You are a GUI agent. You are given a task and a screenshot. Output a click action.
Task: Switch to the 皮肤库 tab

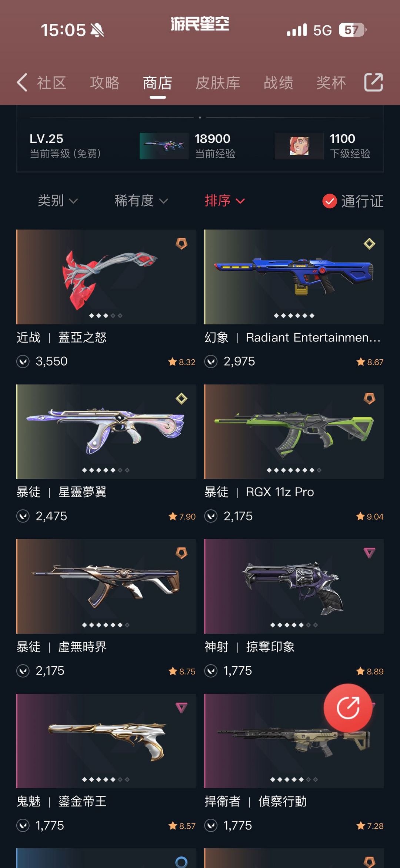(218, 83)
